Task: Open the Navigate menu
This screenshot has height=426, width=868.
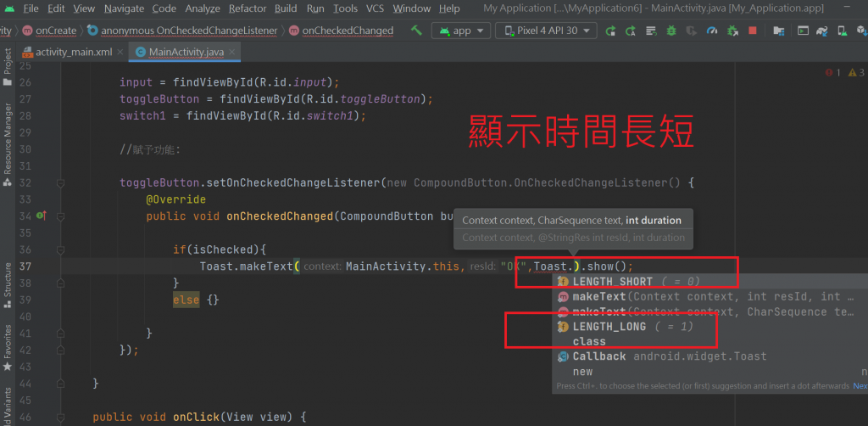Action: click(x=124, y=8)
